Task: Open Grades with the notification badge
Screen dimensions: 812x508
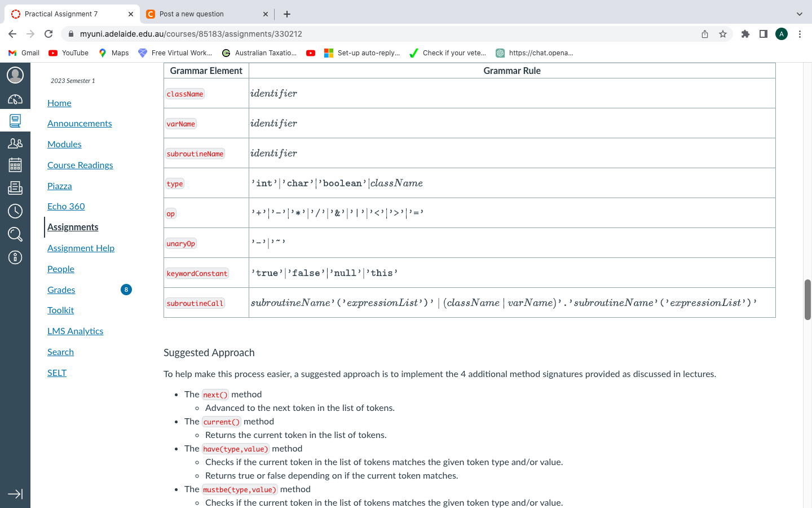Action: pyautogui.click(x=61, y=290)
